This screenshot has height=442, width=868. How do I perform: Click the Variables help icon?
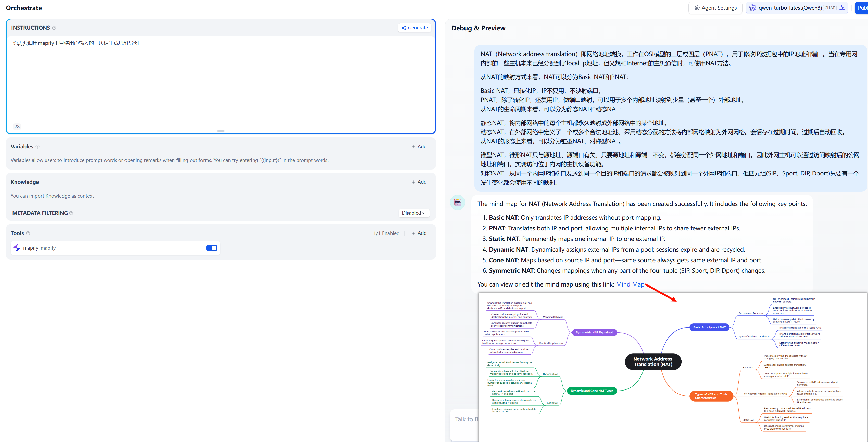coord(37,146)
